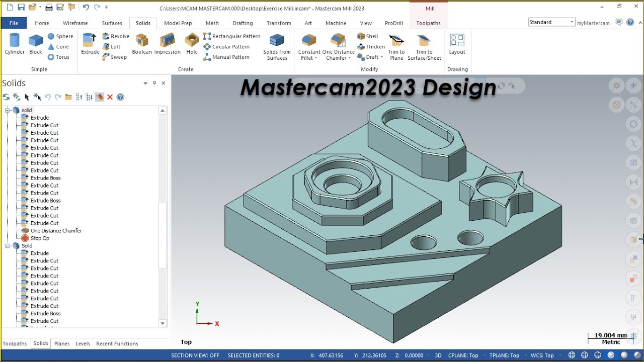Open the Model Prep tab

(x=178, y=23)
